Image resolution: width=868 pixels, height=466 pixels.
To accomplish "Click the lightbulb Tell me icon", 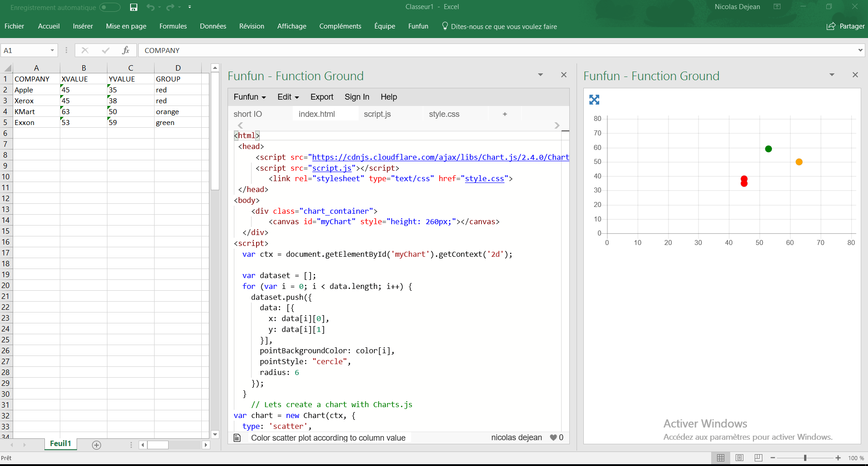I will tap(445, 26).
